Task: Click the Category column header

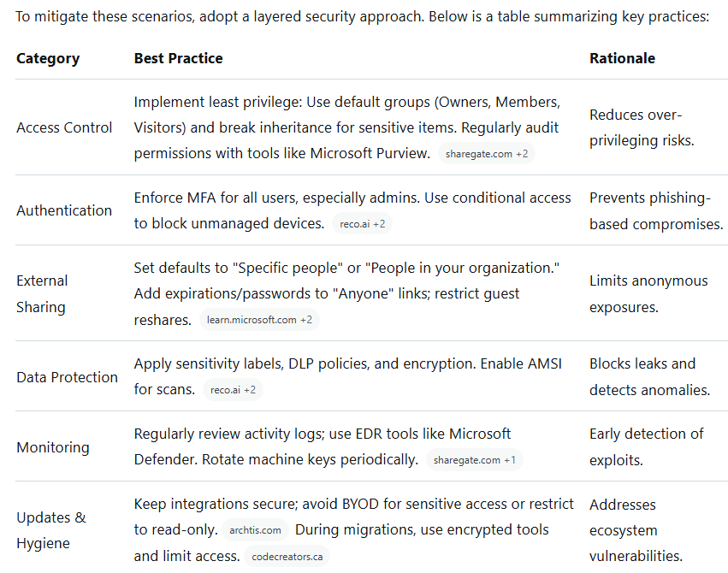Action: 48,59
